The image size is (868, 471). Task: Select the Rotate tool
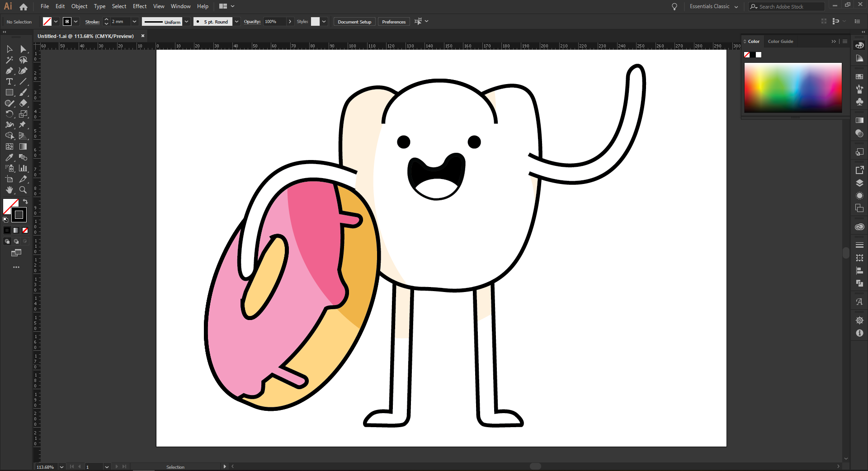(9, 114)
